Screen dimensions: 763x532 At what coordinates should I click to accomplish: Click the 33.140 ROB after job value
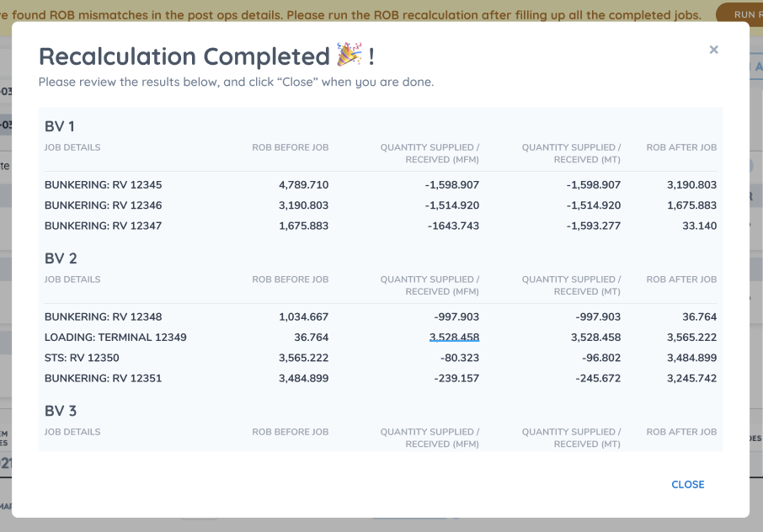pyautogui.click(x=700, y=226)
